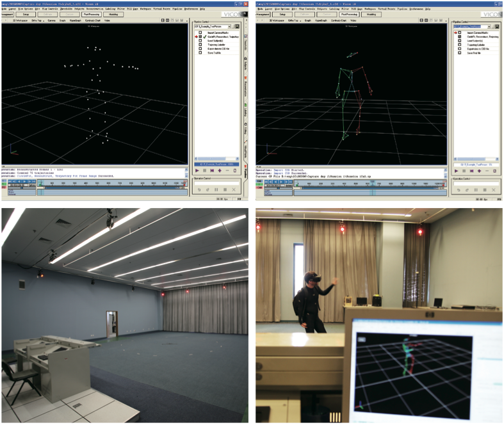The image size is (504, 425).
Task: Enable Trajectory Labeler checkbox in skeleton window
Action: [x=460, y=45]
